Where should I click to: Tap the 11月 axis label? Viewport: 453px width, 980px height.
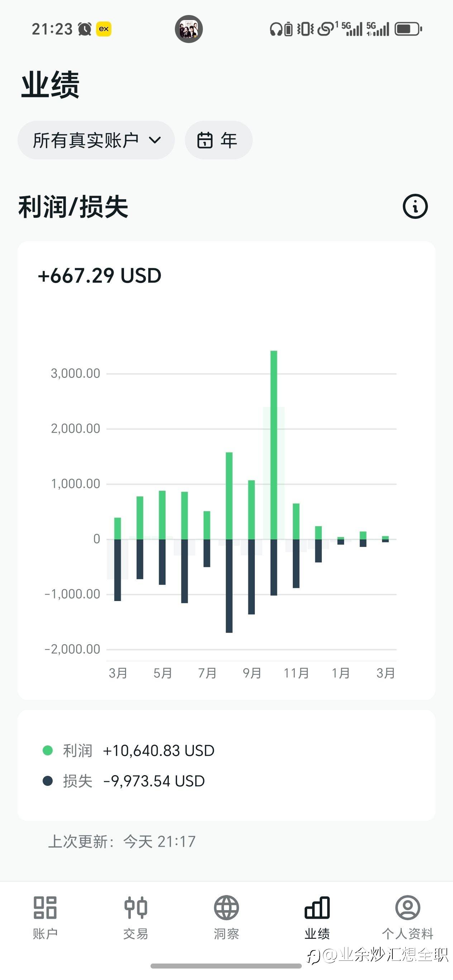[296, 673]
